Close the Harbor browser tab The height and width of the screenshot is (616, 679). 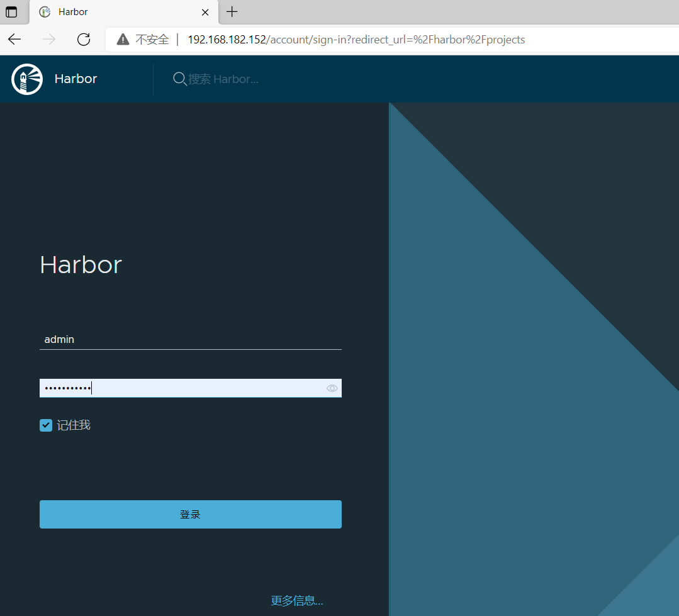(205, 12)
